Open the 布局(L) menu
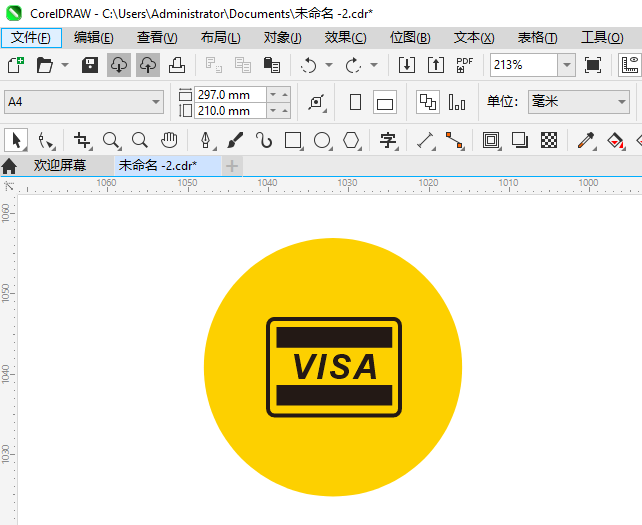Image resolution: width=642 pixels, height=525 pixels. tap(221, 38)
